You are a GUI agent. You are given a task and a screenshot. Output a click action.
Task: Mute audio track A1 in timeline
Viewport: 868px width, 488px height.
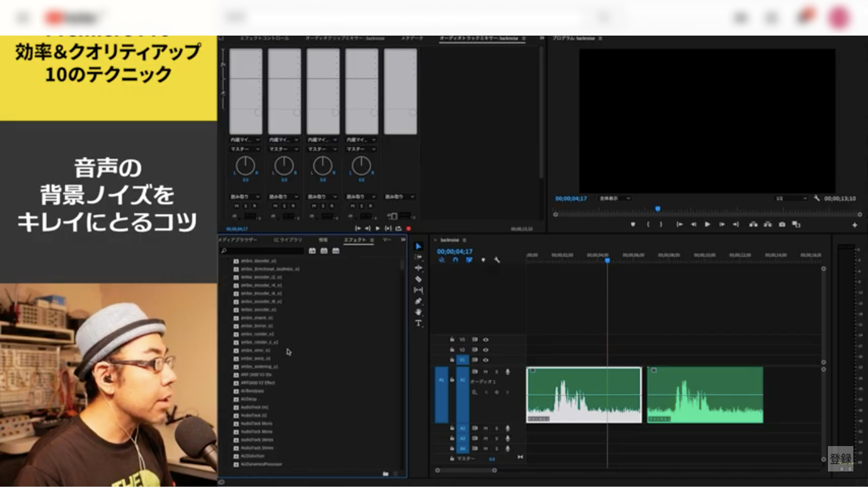pos(485,372)
